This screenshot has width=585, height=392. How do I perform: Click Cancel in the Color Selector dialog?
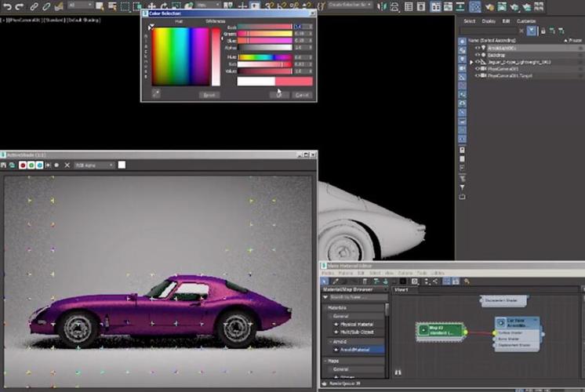pyautogui.click(x=302, y=94)
